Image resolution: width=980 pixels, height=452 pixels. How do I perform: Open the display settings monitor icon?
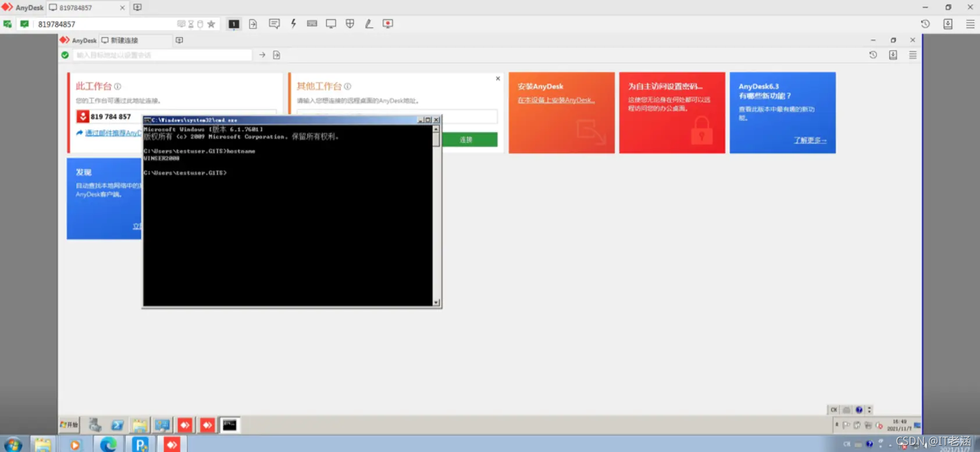point(331,24)
